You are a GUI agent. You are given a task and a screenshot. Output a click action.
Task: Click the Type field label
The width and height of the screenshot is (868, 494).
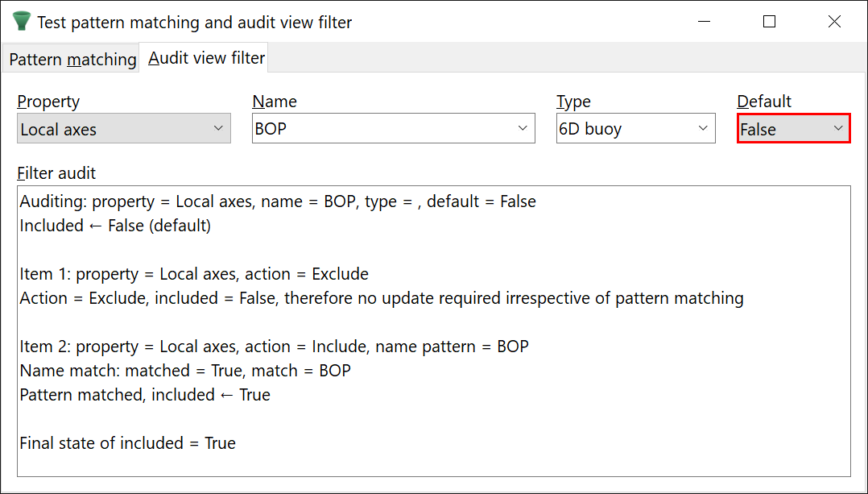pyautogui.click(x=573, y=102)
